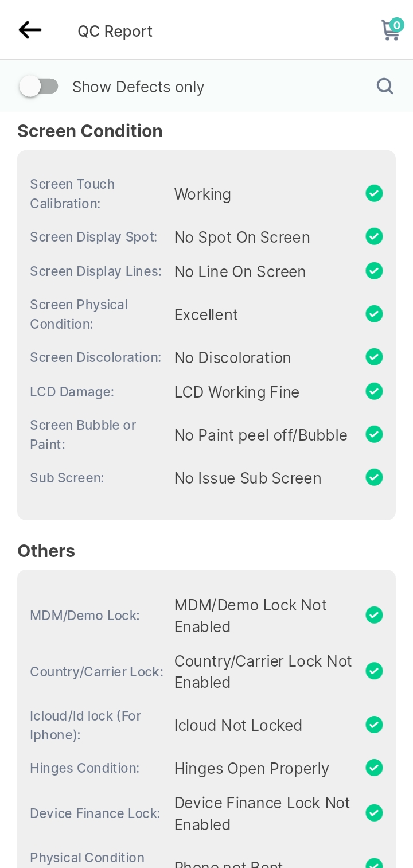The width and height of the screenshot is (413, 868).
Task: Tap Device Finance Lock Not Enabled text
Action: [262, 813]
